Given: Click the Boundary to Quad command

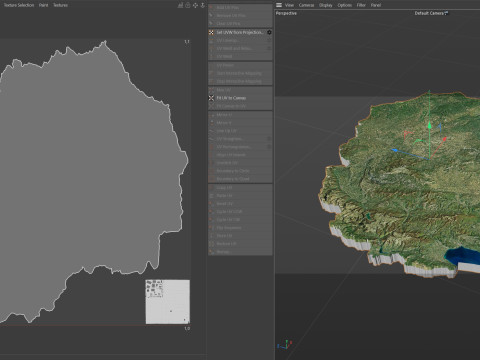Looking at the screenshot, I should (x=240, y=179).
